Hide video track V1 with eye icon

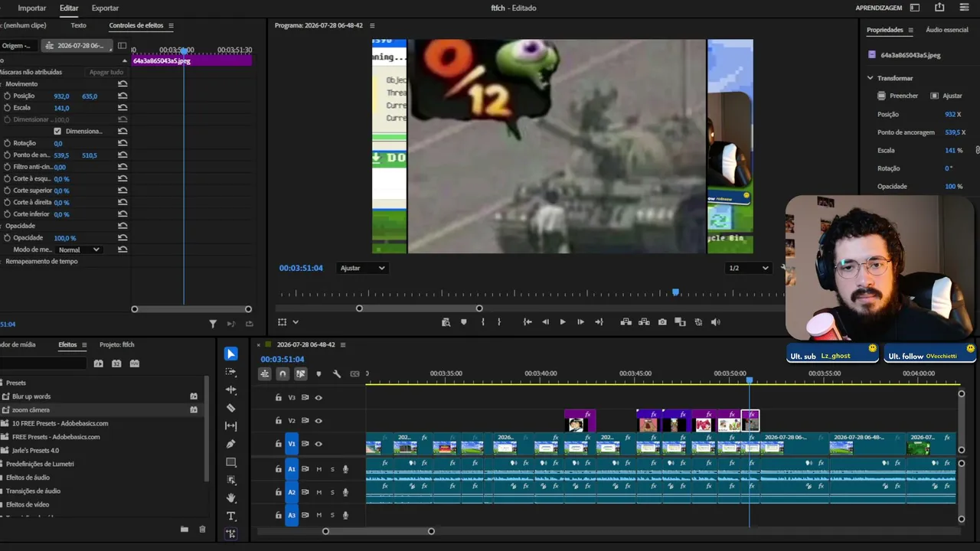click(x=318, y=444)
